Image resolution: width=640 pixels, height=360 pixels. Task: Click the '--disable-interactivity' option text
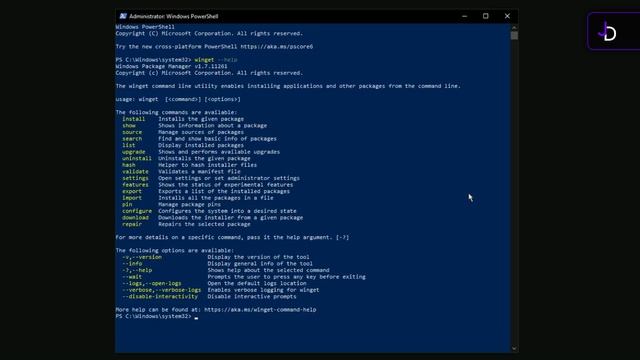click(160, 296)
